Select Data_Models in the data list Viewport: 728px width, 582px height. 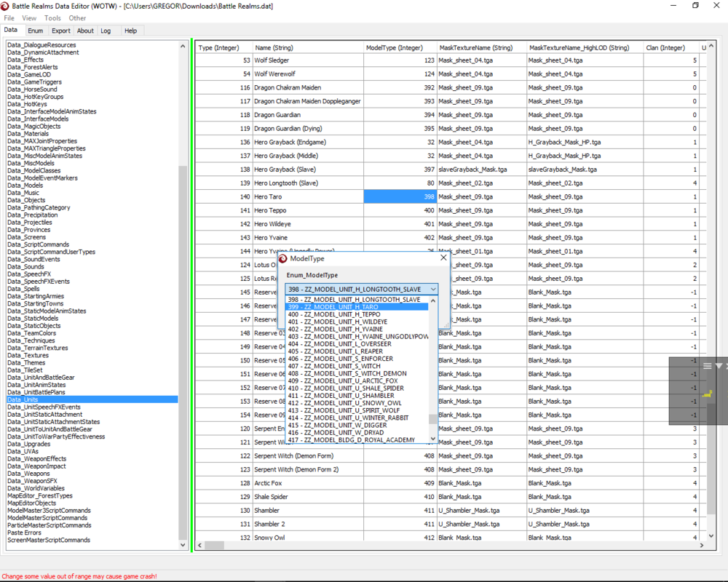tap(25, 186)
